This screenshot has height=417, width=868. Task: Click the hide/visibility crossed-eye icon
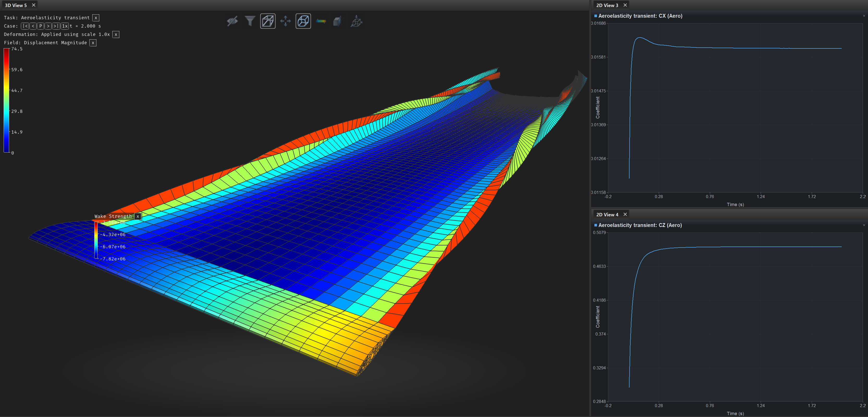(x=232, y=21)
